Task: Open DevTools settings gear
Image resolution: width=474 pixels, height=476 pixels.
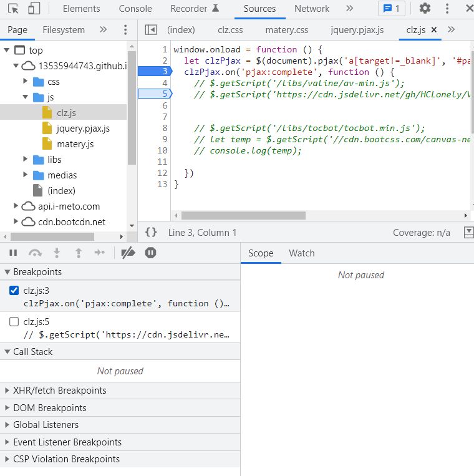Action: point(425,9)
